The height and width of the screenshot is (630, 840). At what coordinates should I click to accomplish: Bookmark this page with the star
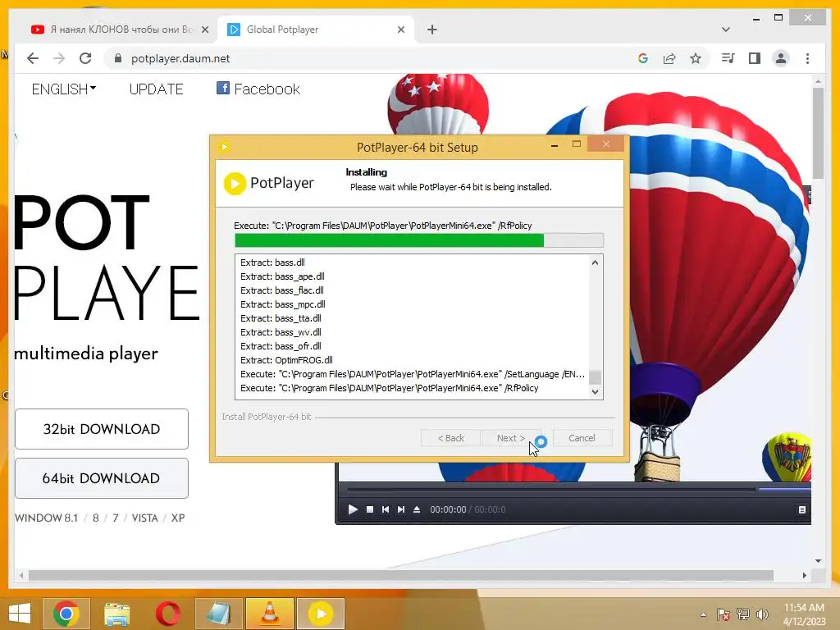696,58
